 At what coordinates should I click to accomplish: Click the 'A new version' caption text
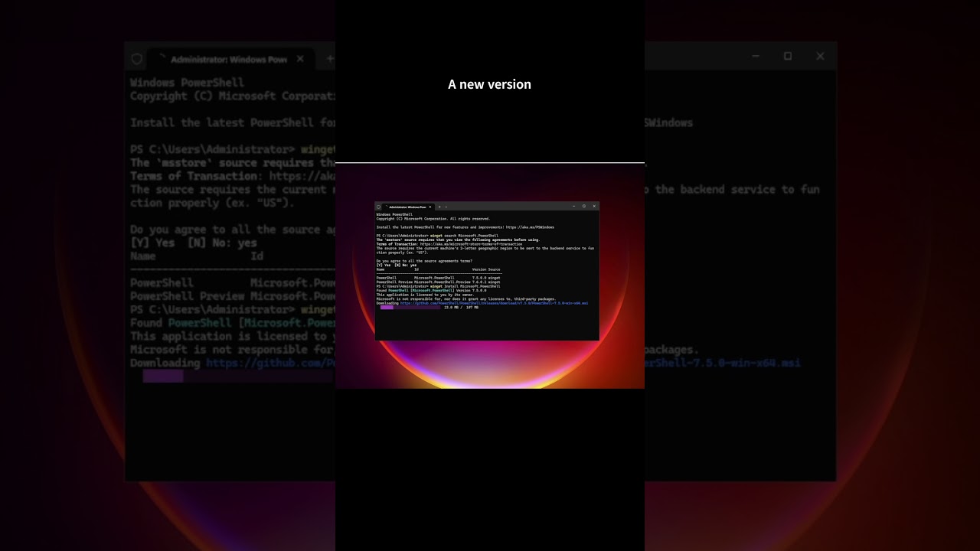489,84
